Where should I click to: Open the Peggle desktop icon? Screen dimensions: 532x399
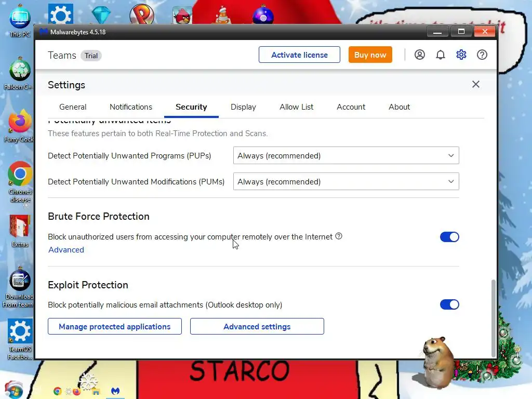coord(142,14)
